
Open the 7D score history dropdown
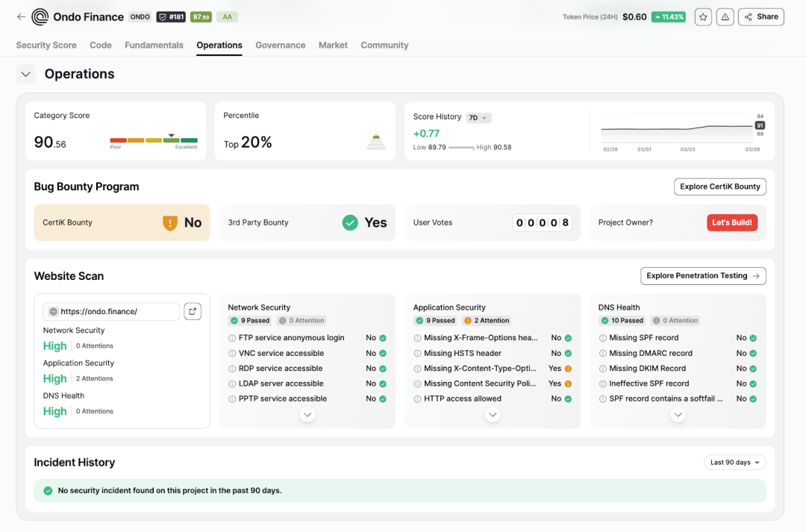coord(478,118)
